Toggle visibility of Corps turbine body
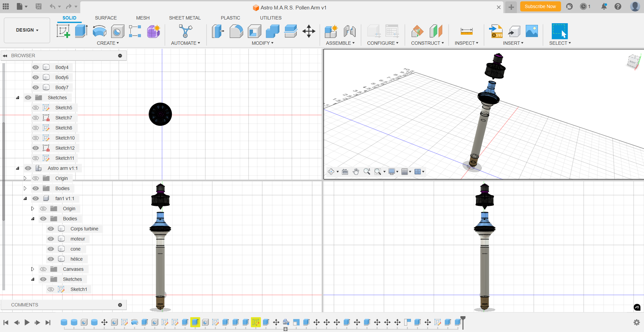Screen dimensions: 644x332 51,229
